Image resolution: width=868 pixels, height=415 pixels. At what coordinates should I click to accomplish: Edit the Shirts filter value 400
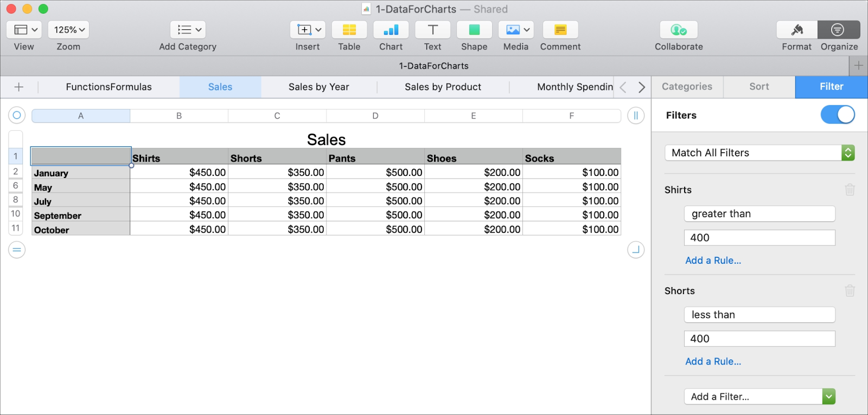[x=759, y=238]
